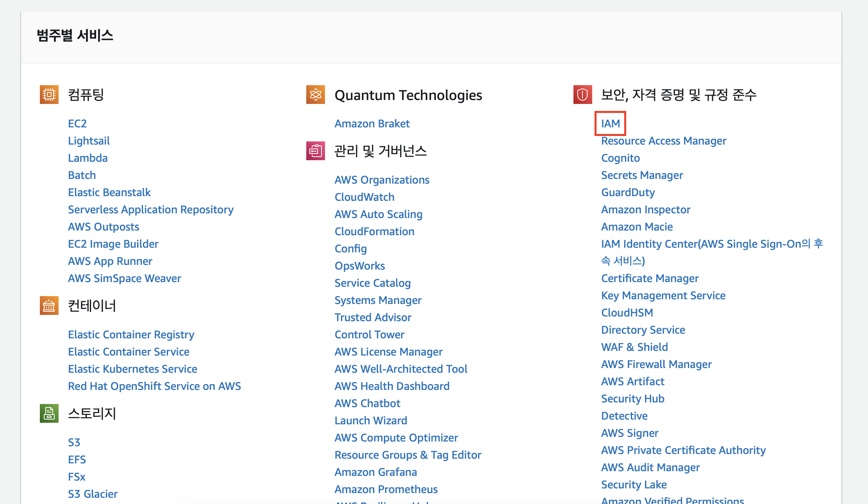
Task: Open Directory Service
Action: click(x=643, y=330)
